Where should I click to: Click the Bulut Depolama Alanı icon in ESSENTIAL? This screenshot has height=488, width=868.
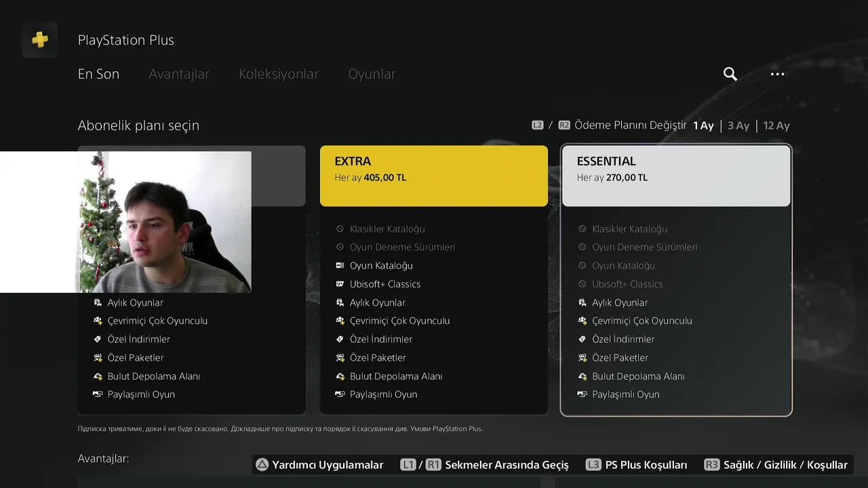pyautogui.click(x=582, y=376)
